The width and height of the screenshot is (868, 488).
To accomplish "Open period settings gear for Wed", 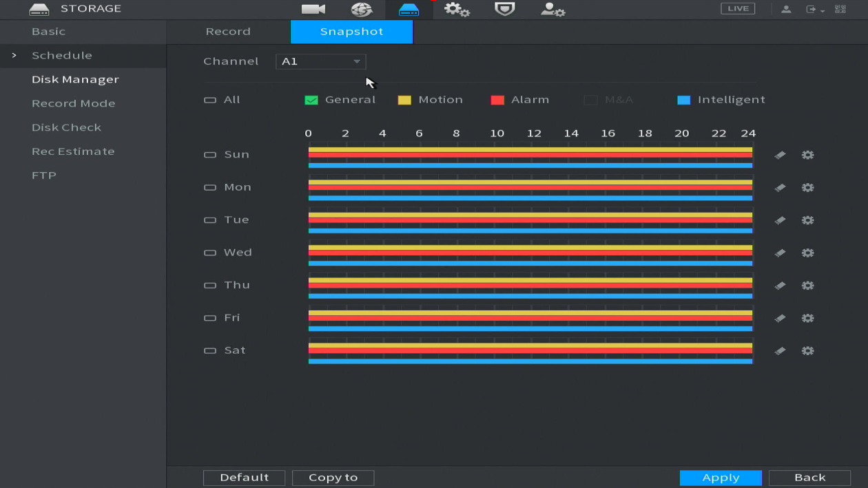I will (807, 253).
